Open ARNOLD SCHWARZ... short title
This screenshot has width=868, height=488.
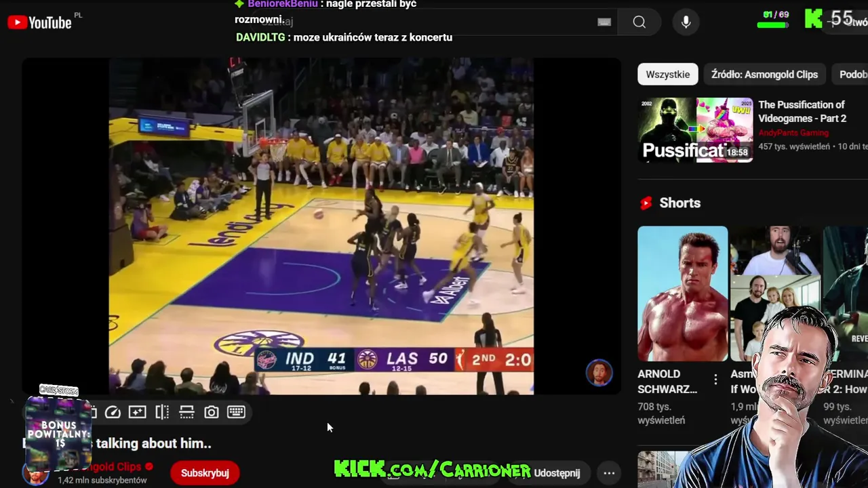[667, 382]
